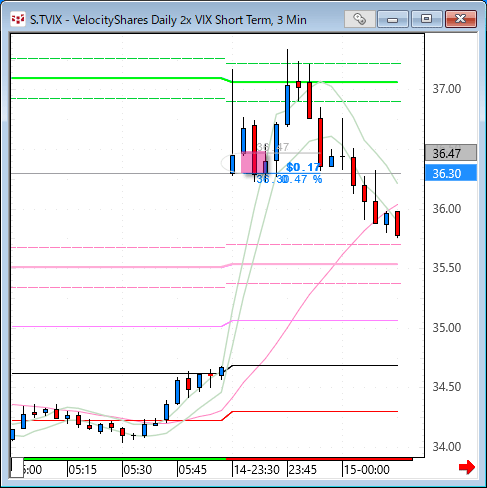Click the gray 36.47 price label

point(451,153)
